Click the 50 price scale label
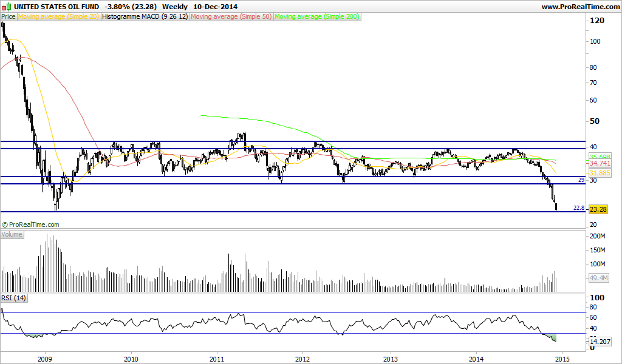This screenshot has width=622, height=364. point(595,121)
